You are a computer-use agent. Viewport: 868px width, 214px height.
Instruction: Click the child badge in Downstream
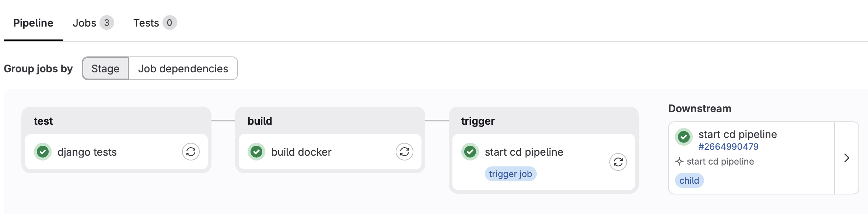pyautogui.click(x=689, y=180)
